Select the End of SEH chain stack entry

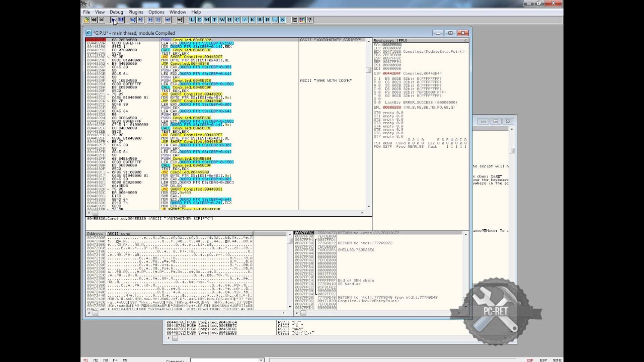356,281
